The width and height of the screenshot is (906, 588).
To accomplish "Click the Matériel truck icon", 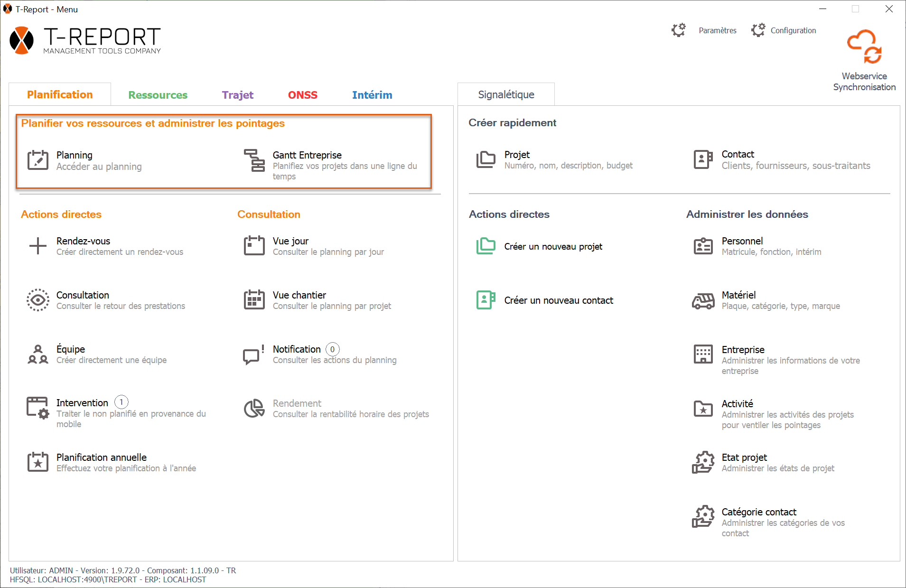I will (x=703, y=300).
